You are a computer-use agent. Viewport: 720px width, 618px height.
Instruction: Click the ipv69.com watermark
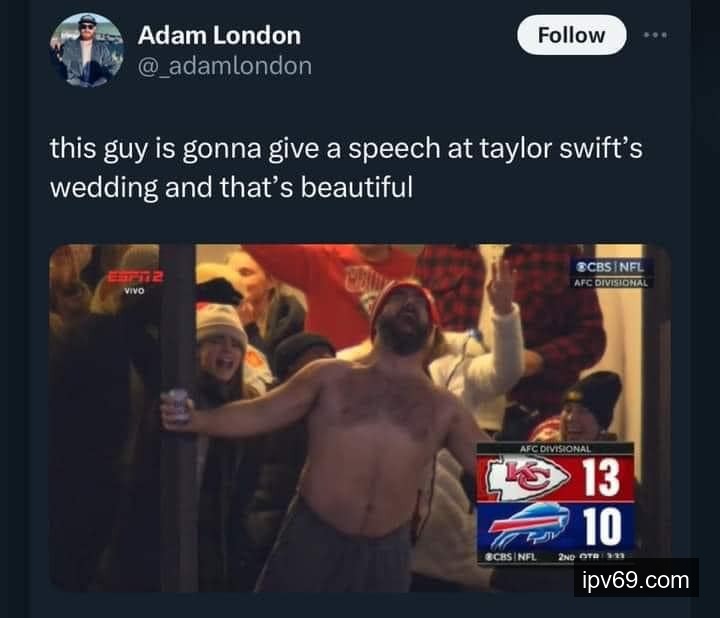636,580
